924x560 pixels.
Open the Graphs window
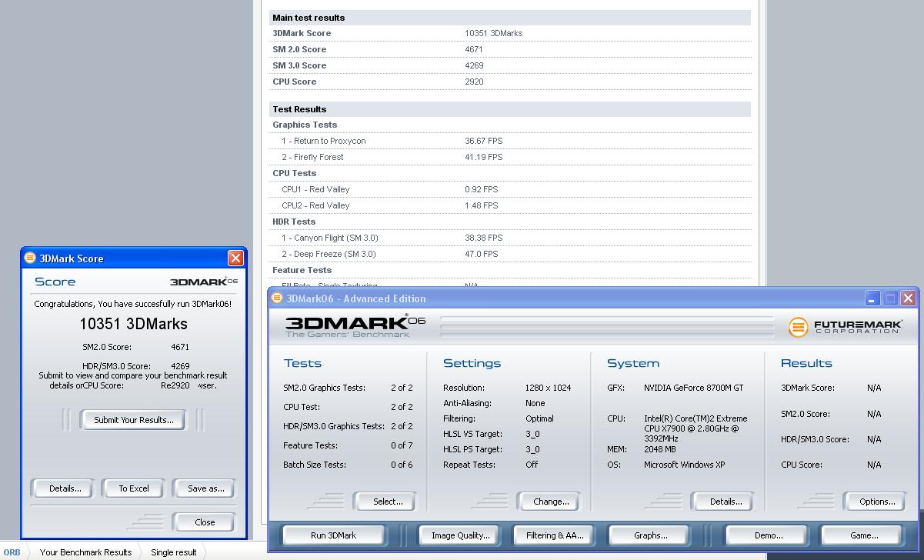click(x=650, y=535)
